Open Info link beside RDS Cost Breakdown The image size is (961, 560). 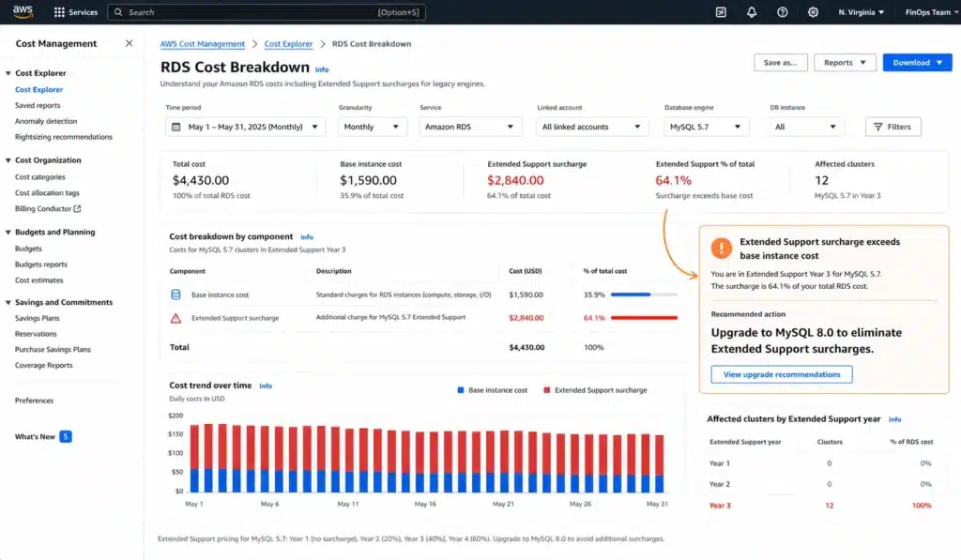322,69
